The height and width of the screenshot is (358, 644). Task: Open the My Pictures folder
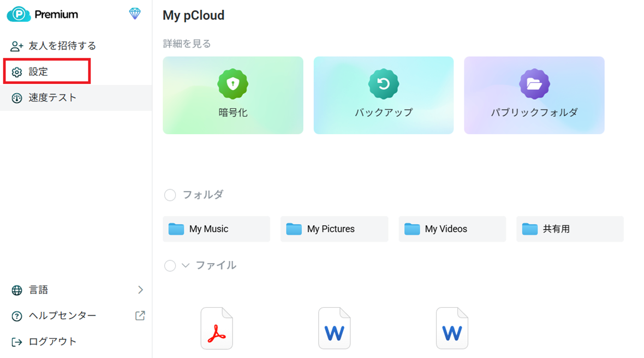(334, 229)
